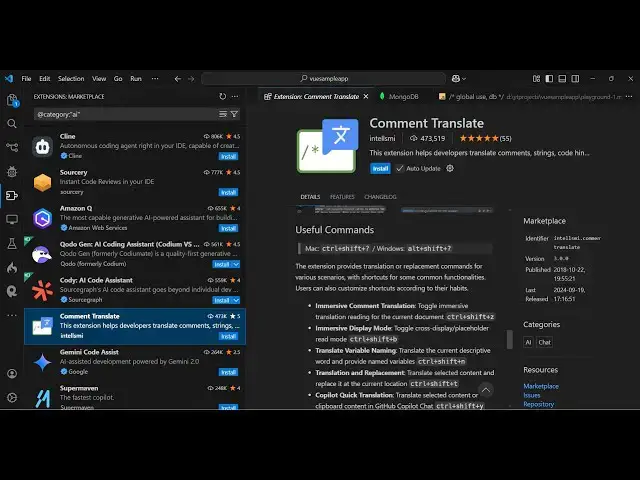Click the intellsmi publisher link

(382, 138)
